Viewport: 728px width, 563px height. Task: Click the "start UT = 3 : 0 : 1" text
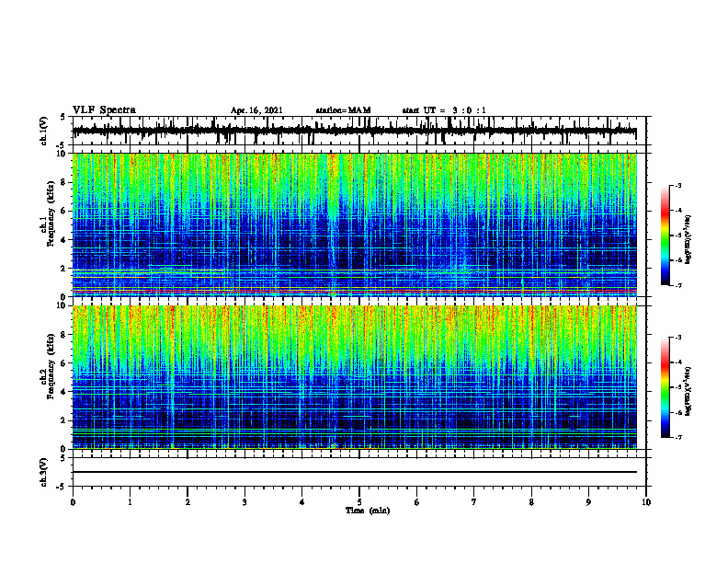pos(444,110)
